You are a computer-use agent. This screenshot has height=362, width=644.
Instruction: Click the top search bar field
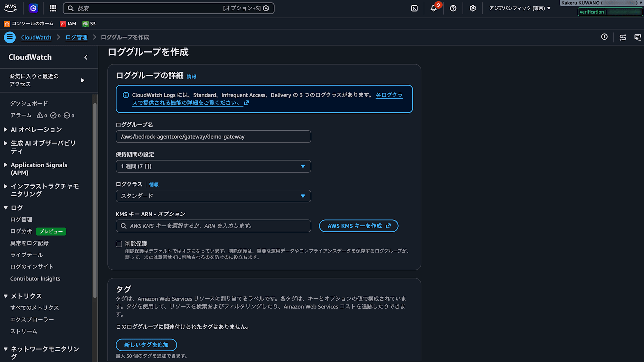[x=169, y=8]
